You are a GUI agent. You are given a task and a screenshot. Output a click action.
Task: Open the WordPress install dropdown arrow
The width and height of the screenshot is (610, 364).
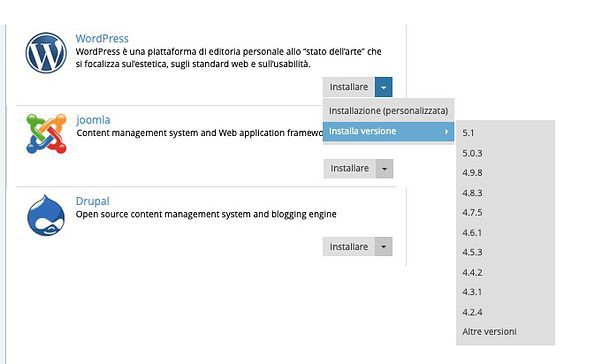tap(384, 87)
